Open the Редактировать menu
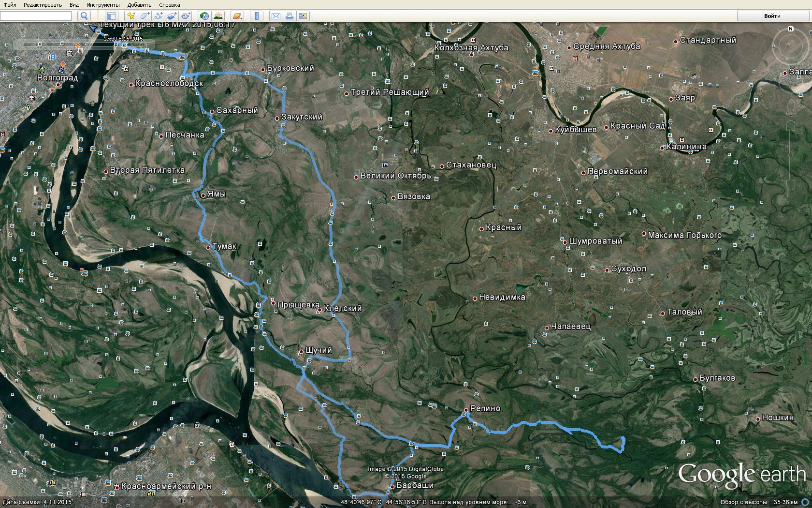This screenshot has width=812, height=508. 43,5
